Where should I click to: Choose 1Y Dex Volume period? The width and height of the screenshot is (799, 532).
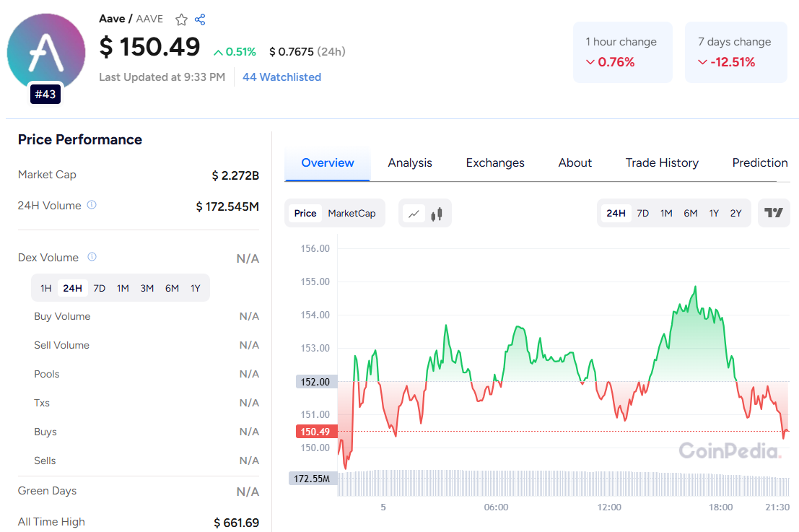[195, 289]
